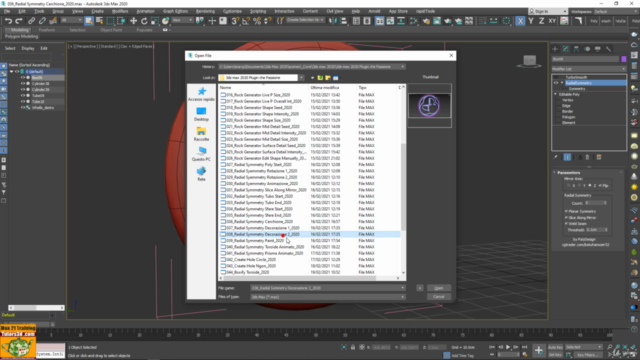
Task: Switch to Freeform ribbon tab
Action: (47, 30)
